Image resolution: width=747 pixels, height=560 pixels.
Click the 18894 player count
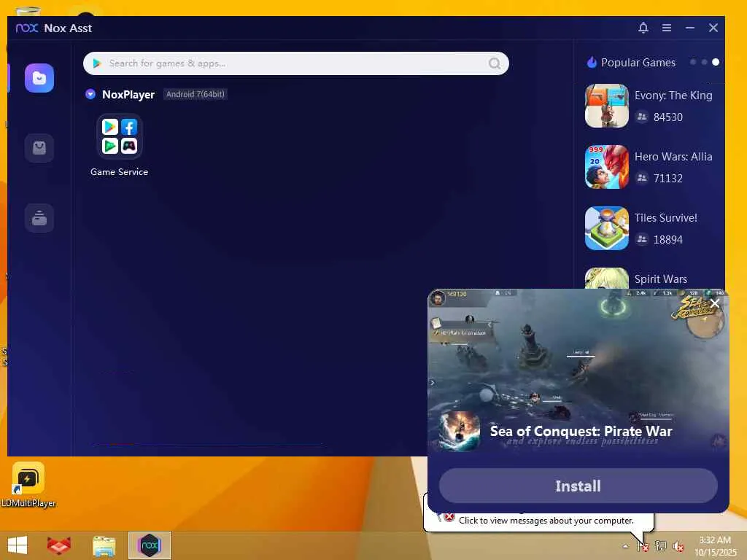point(668,239)
